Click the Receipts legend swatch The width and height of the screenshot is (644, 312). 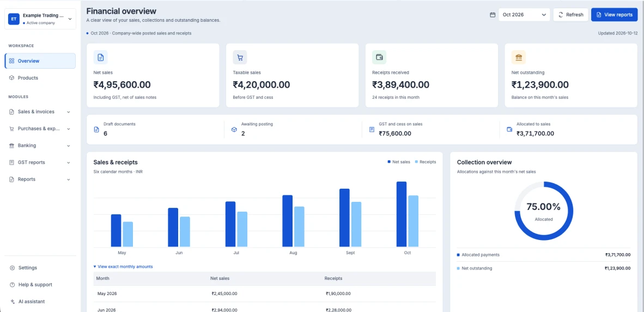416,162
